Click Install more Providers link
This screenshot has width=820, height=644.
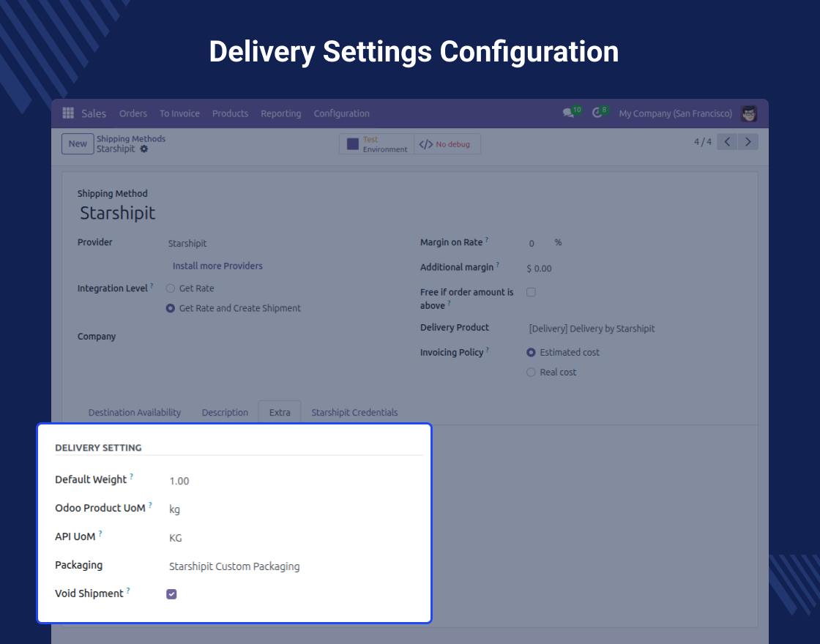pyautogui.click(x=217, y=266)
